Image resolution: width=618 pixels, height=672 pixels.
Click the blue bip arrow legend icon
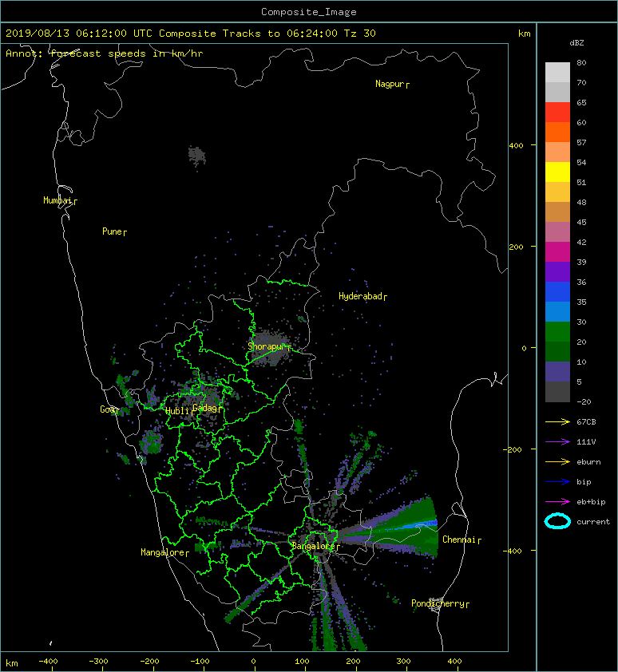(x=557, y=482)
